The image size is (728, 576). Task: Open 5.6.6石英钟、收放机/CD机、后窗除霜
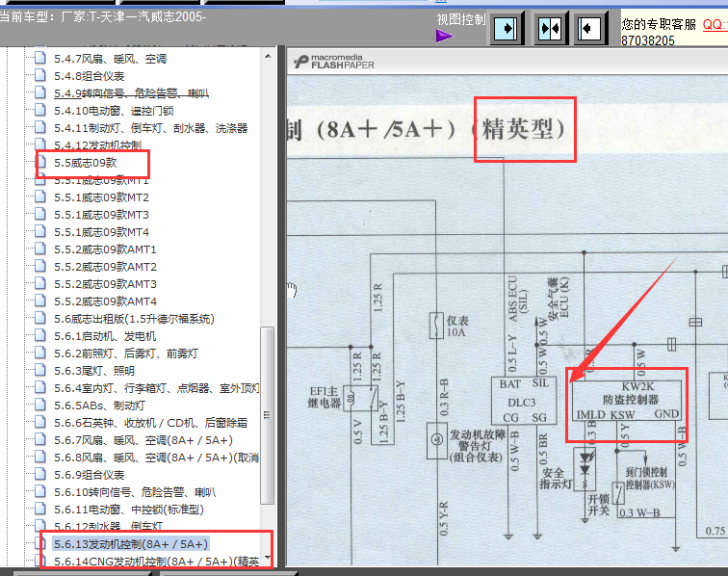(x=151, y=423)
